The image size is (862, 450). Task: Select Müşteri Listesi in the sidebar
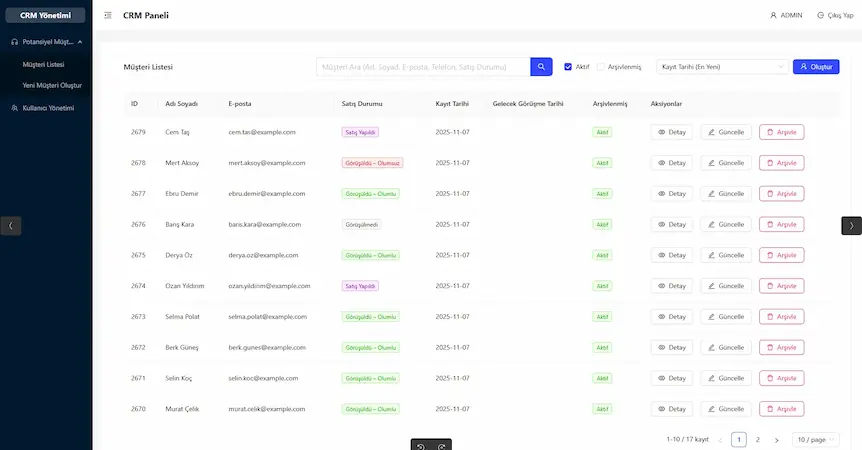click(43, 64)
